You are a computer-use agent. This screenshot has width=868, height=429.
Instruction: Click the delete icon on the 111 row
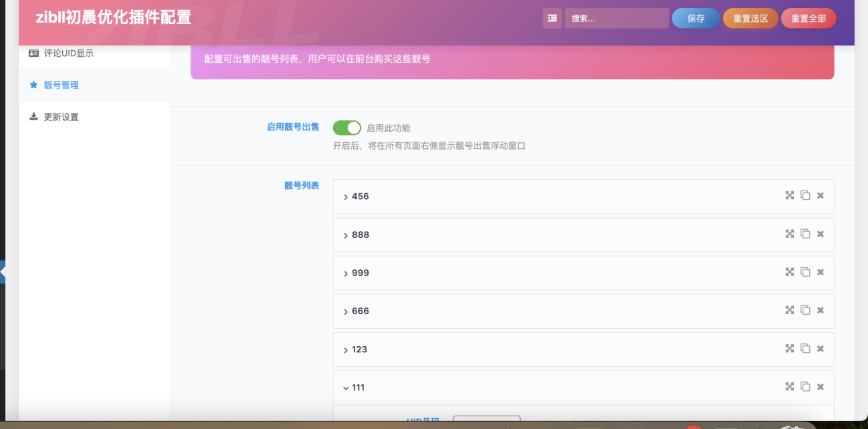click(820, 386)
